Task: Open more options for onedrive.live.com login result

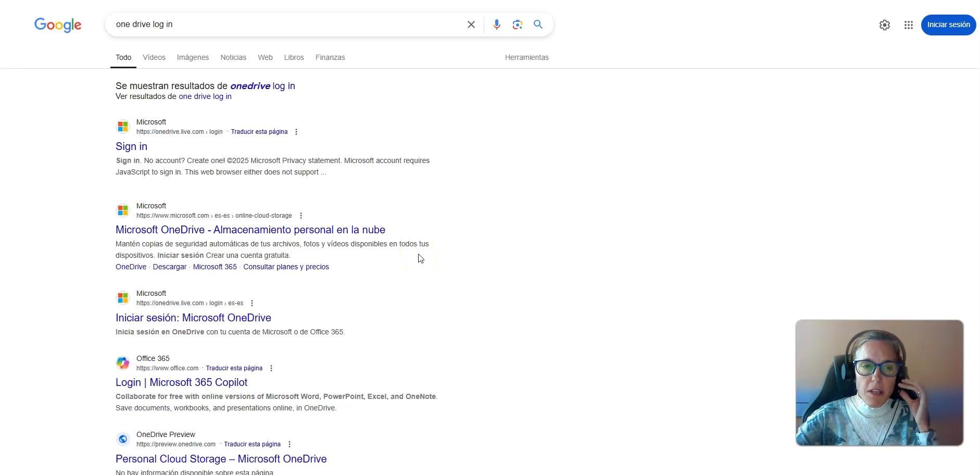Action: [296, 132]
